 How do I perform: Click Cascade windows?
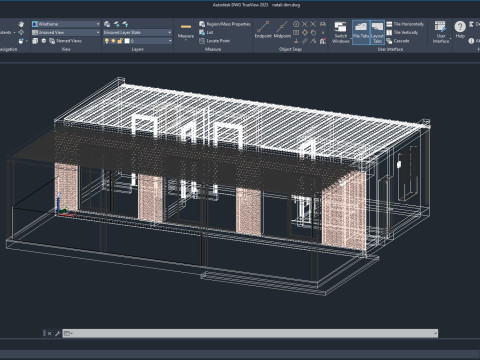click(398, 41)
